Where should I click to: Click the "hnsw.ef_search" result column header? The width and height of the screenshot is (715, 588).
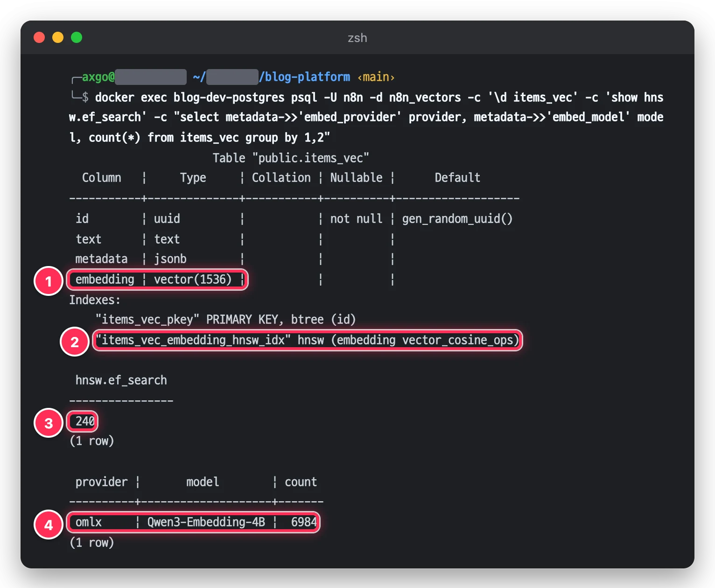121,380
